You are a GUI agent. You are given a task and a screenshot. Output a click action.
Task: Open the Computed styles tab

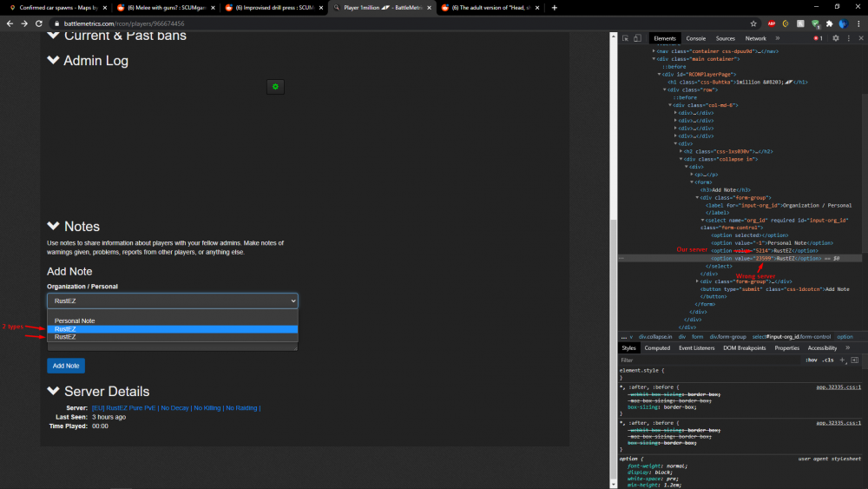tap(657, 347)
